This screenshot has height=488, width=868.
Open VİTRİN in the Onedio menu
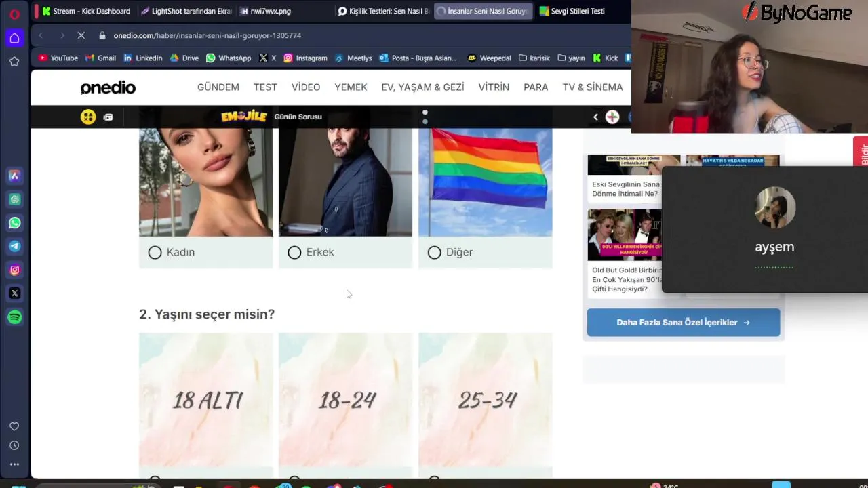[x=494, y=87]
